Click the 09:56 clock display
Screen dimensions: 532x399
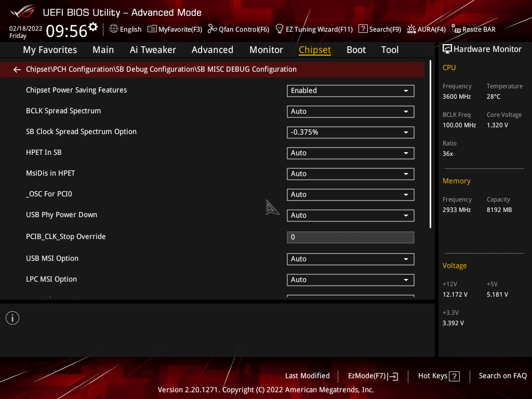(x=66, y=31)
